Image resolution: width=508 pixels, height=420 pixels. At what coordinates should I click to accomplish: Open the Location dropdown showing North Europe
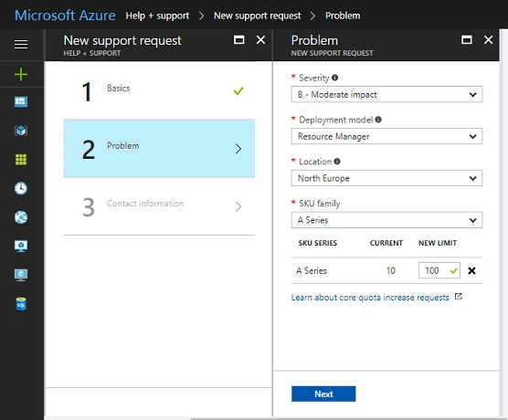coord(386,178)
